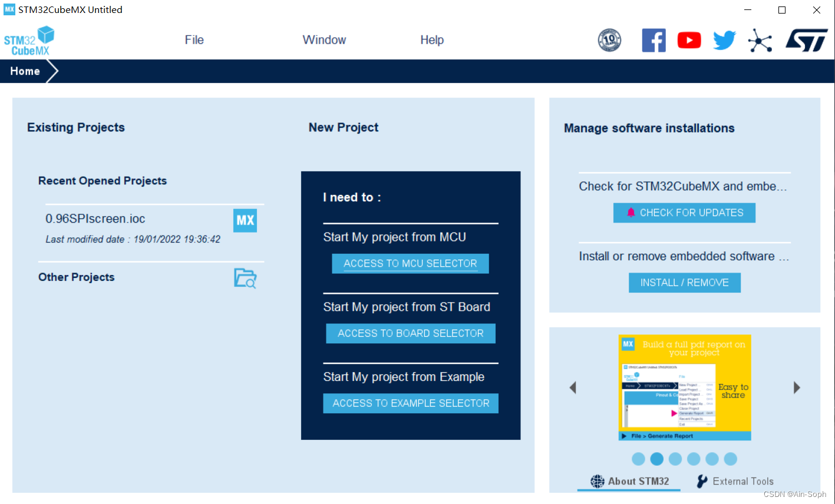Image resolution: width=835 pixels, height=504 pixels.
Task: Maximize the STM32CubeMX window
Action: pyautogui.click(x=782, y=10)
